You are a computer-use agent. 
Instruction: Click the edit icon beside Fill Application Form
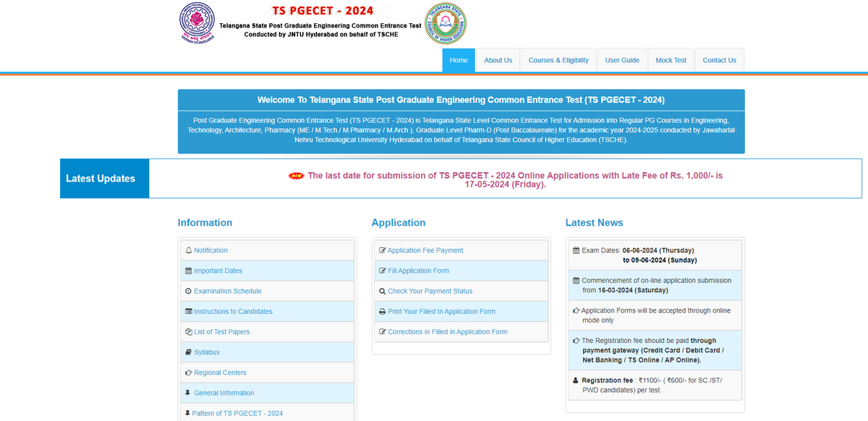[x=383, y=271]
